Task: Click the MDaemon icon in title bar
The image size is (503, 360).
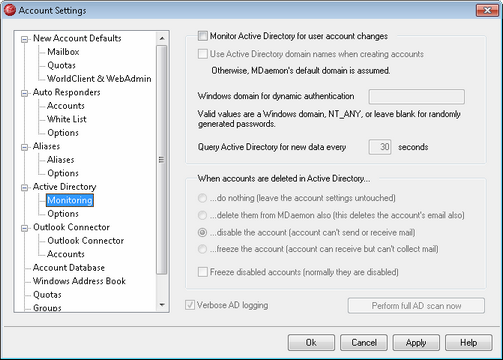Action: [9, 10]
